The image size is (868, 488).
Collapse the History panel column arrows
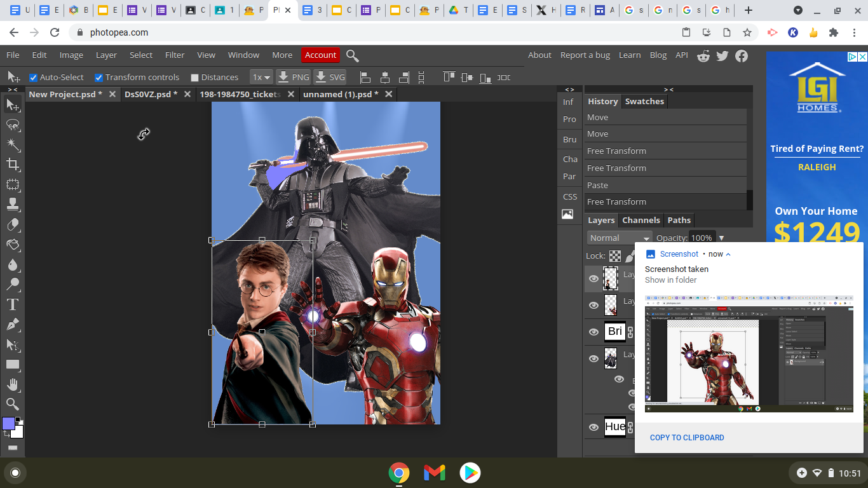[668, 90]
